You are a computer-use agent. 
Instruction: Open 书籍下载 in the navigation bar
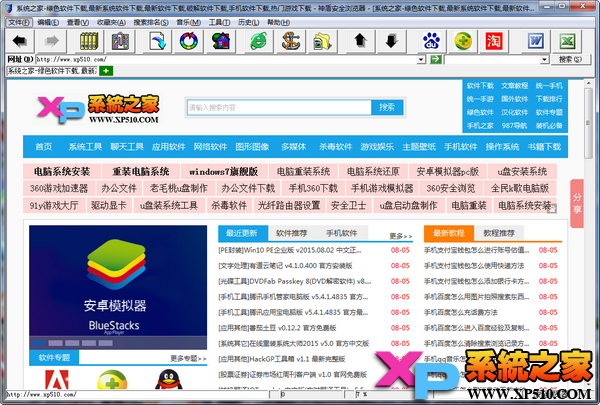[x=544, y=147]
